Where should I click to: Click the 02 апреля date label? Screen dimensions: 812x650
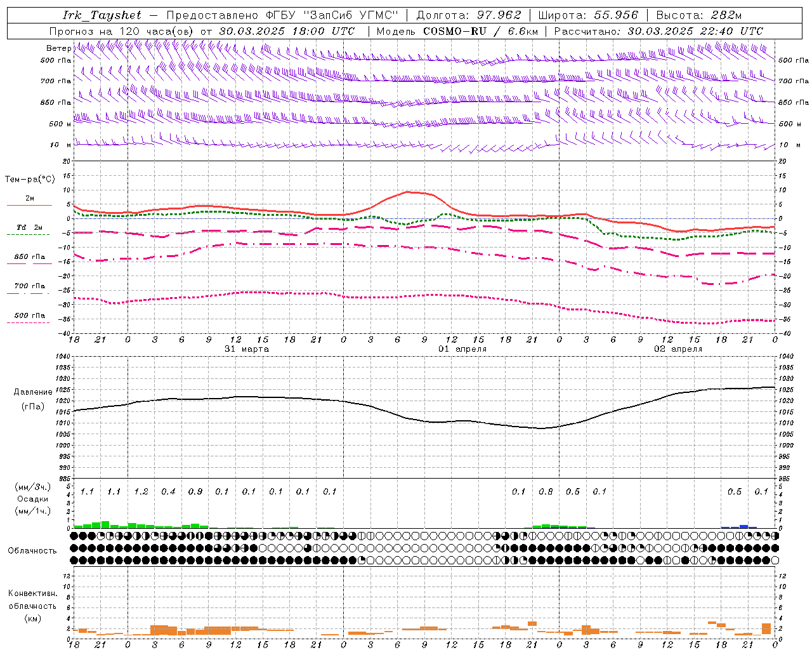point(678,349)
